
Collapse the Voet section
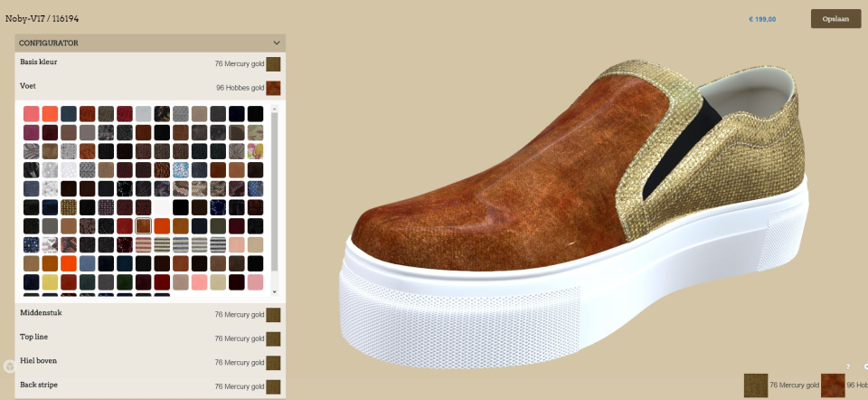click(x=150, y=88)
